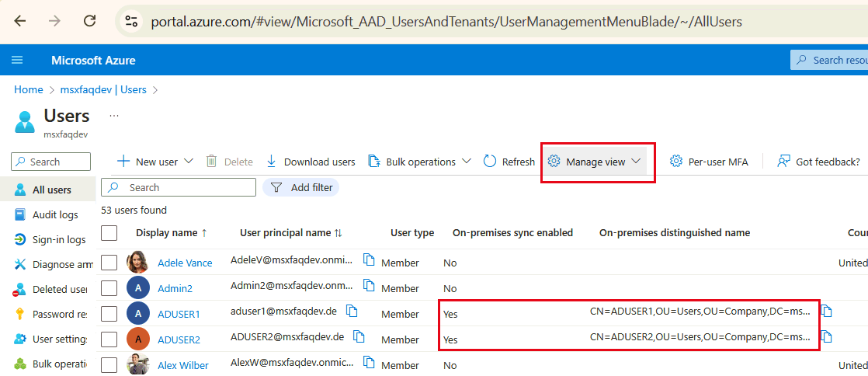Copy ADUSER2@msxfaqdev.de principal name
Screen dimensions: 868x376
359,336
